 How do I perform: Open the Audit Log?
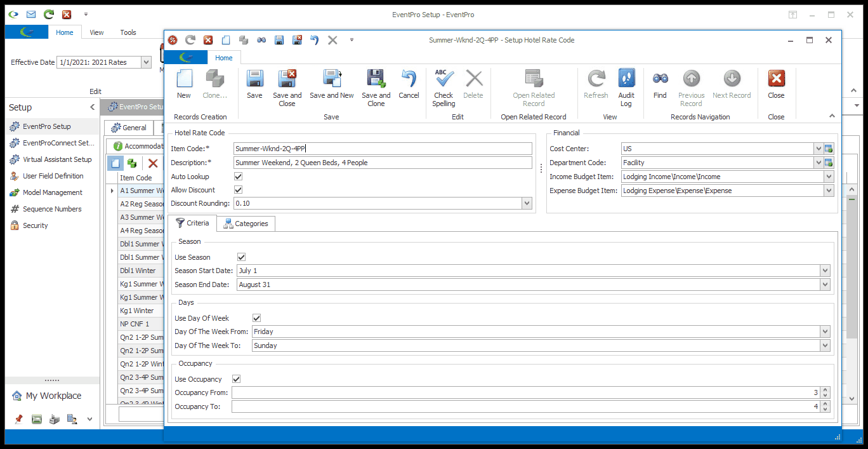626,88
